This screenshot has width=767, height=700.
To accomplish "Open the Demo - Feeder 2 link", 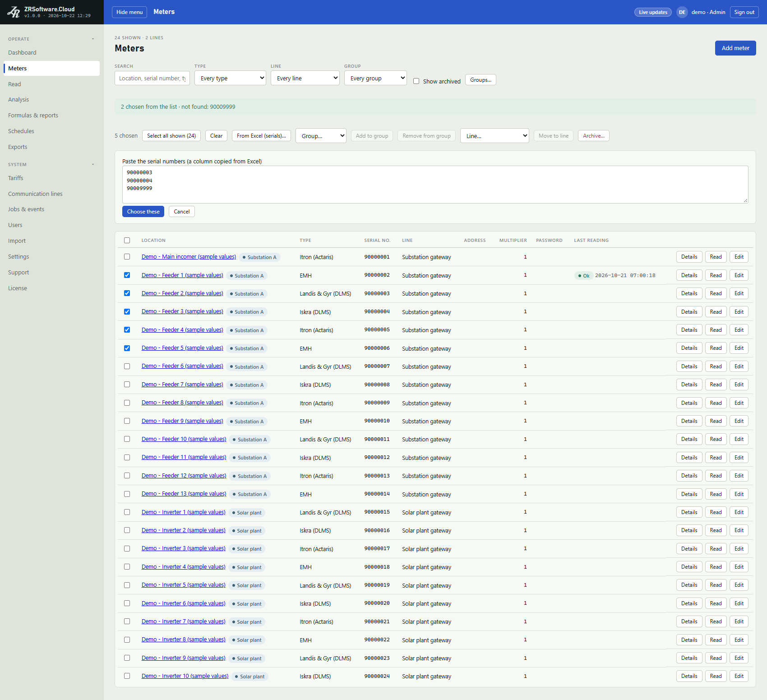I will point(182,293).
